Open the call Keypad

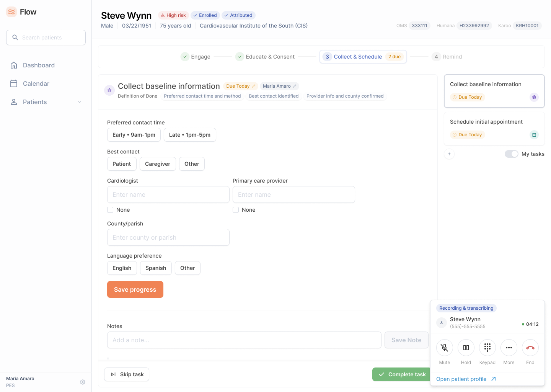[x=487, y=348]
